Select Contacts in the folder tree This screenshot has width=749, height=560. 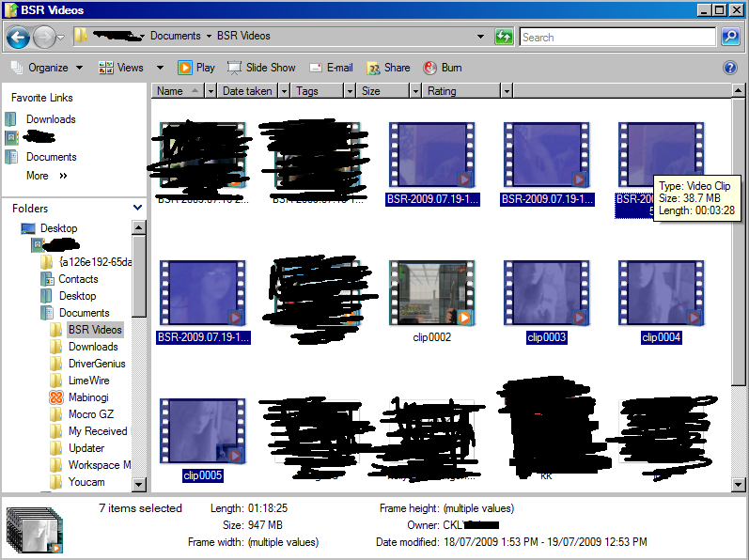[x=78, y=279]
